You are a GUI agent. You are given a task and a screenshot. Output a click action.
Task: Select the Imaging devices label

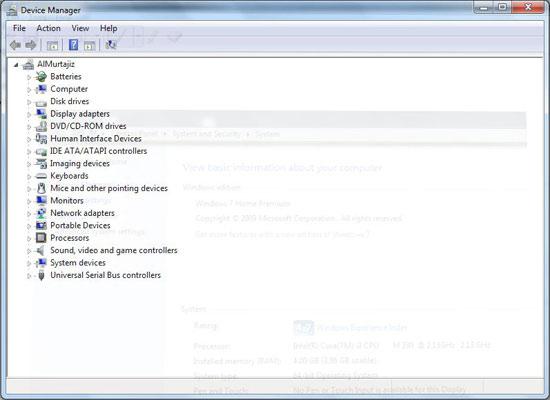[x=80, y=164]
